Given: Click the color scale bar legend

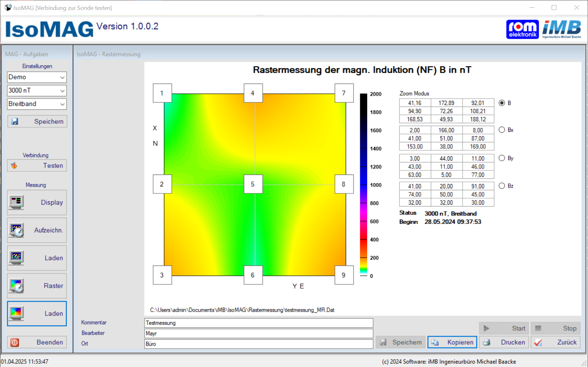Looking at the screenshot, I should coord(363,184).
